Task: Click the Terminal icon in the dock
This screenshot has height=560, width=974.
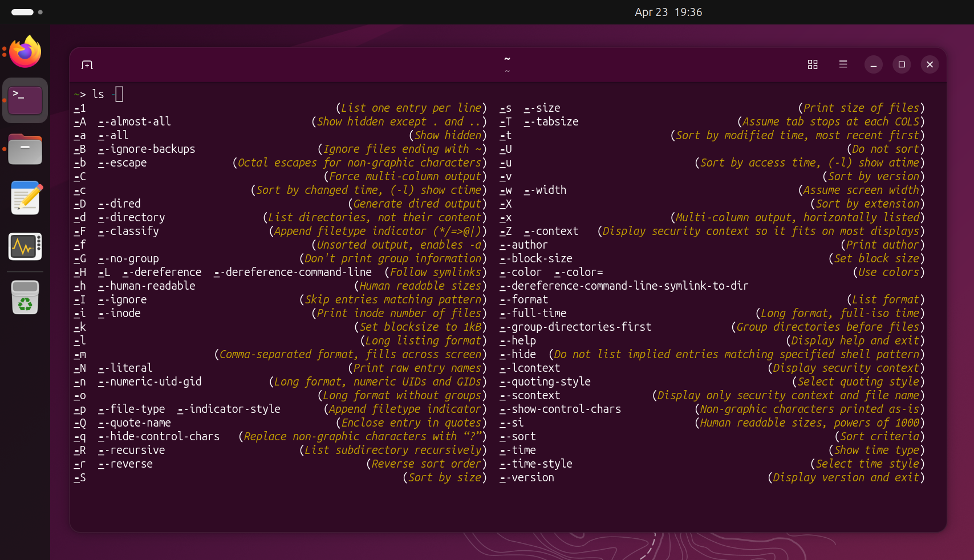Action: pos(25,100)
